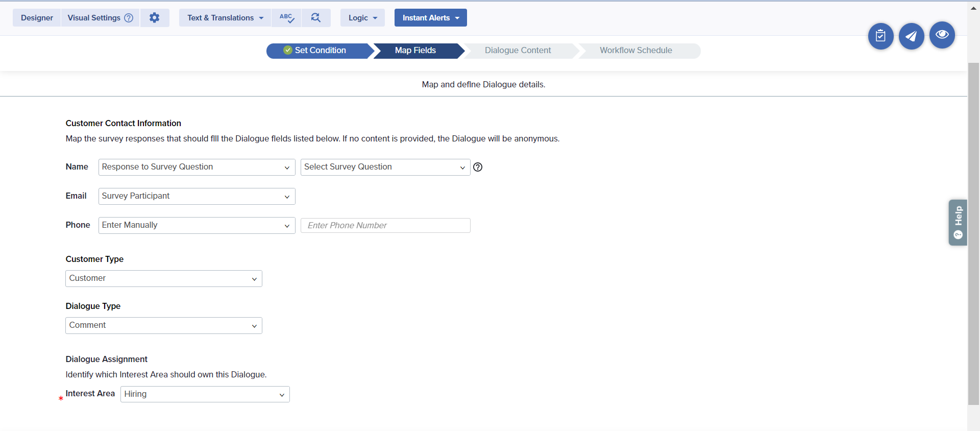Click the Enter Phone Number field

coord(385,225)
